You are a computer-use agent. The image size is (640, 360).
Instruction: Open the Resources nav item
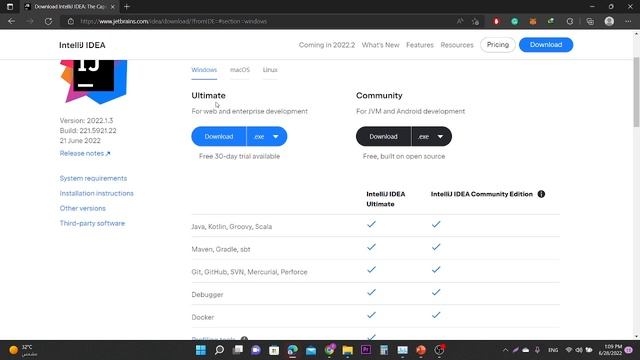coord(457,45)
